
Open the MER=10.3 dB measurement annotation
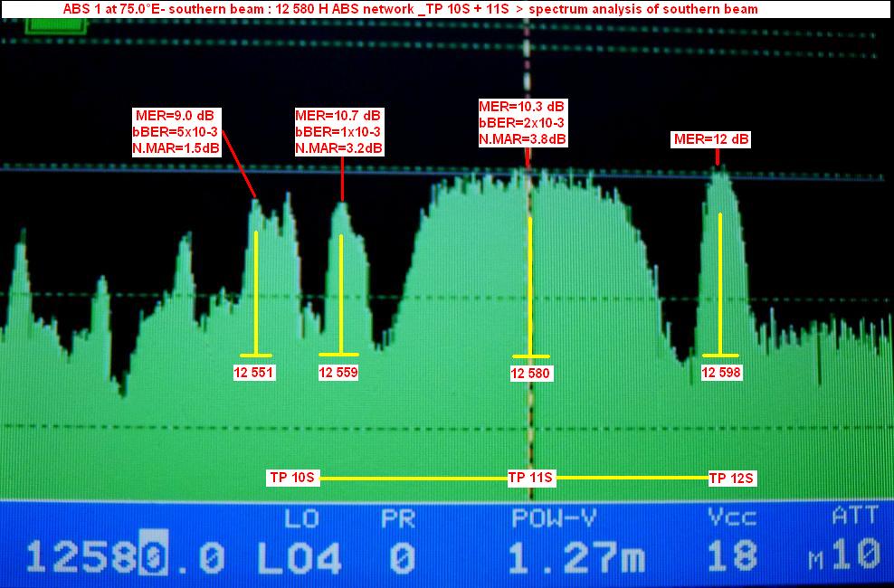522,123
